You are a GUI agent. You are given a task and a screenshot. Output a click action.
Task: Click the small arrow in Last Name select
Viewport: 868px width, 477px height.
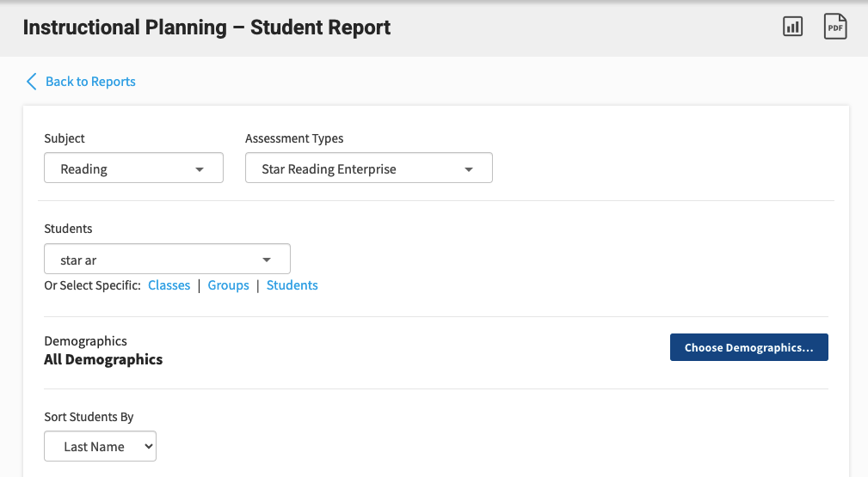pos(148,447)
